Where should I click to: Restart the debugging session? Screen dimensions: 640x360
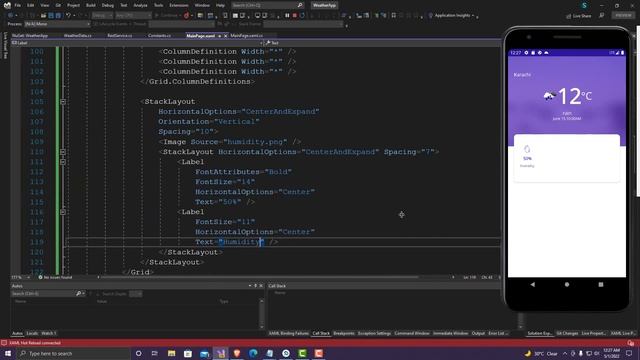click(302, 16)
